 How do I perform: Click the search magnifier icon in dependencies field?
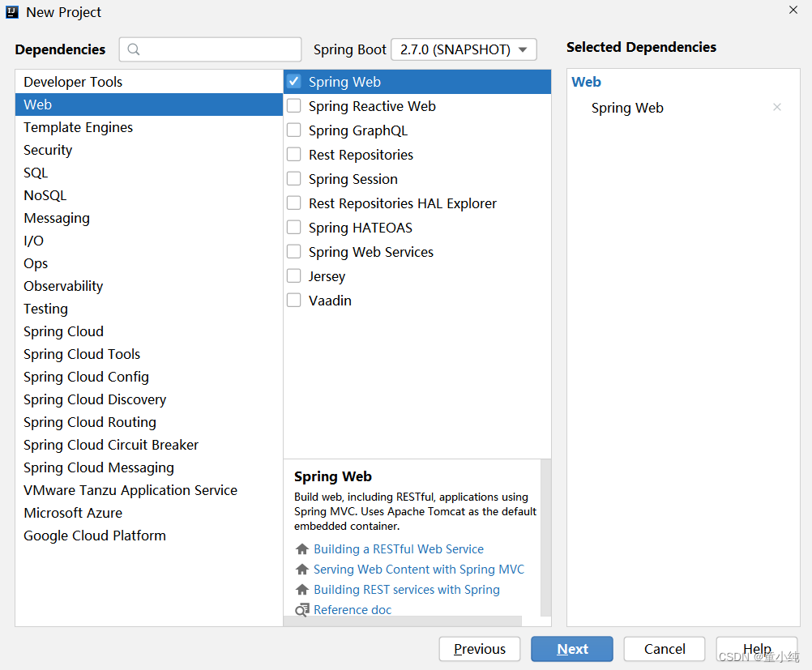134,49
